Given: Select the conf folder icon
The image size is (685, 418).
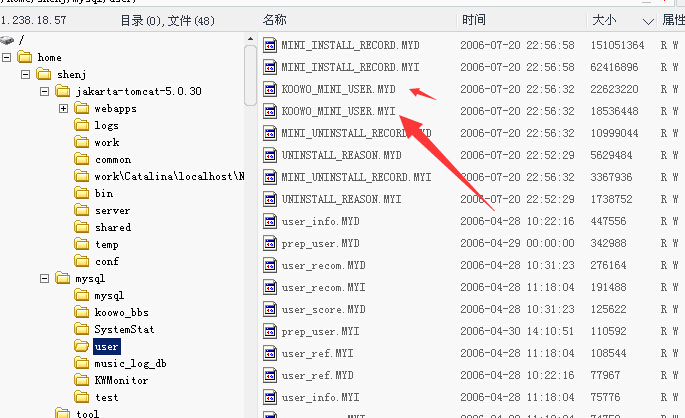Looking at the screenshot, I should pos(82,261).
